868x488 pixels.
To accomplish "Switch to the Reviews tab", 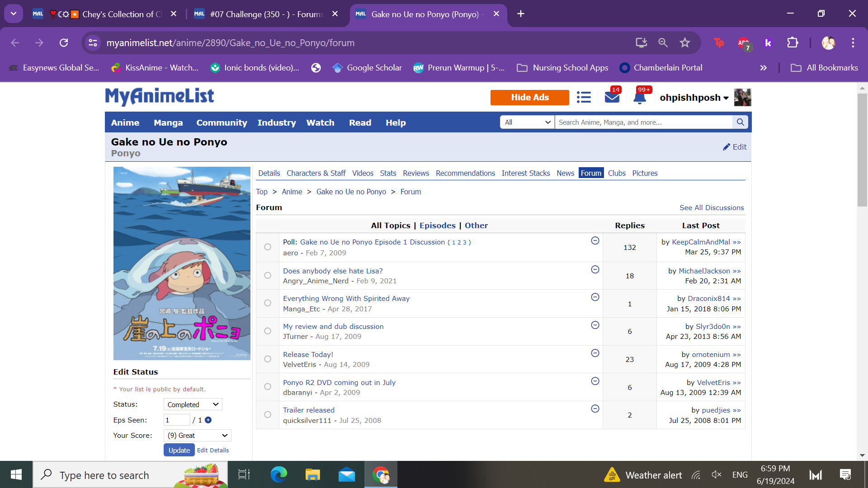I will (x=415, y=173).
